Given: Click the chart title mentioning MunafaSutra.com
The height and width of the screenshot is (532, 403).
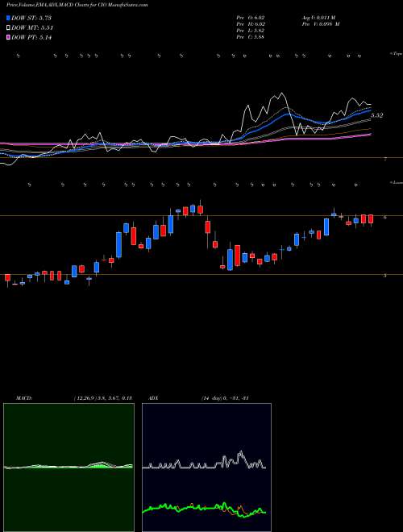Looking at the screenshot, I should tap(77, 6).
